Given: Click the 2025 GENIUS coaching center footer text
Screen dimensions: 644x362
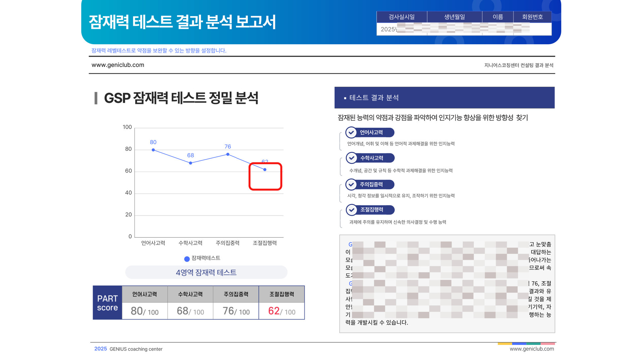Looking at the screenshot, I should (128, 349).
